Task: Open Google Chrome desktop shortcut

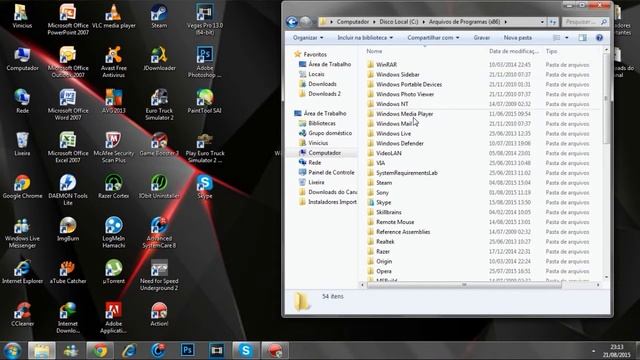Action: tap(22, 187)
